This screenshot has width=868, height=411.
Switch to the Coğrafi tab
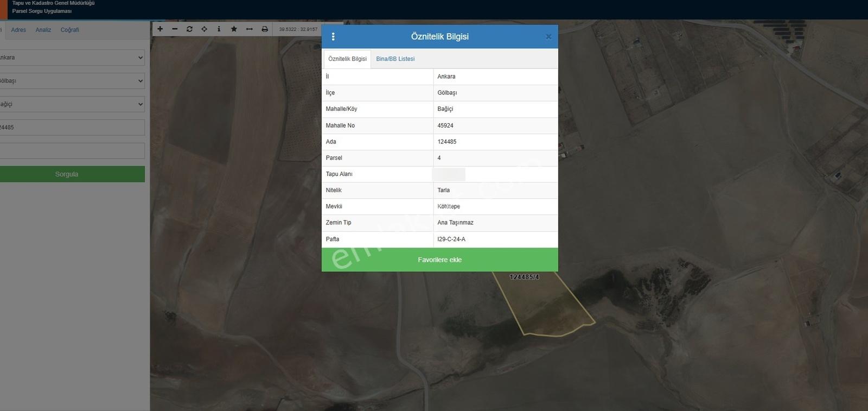click(70, 30)
